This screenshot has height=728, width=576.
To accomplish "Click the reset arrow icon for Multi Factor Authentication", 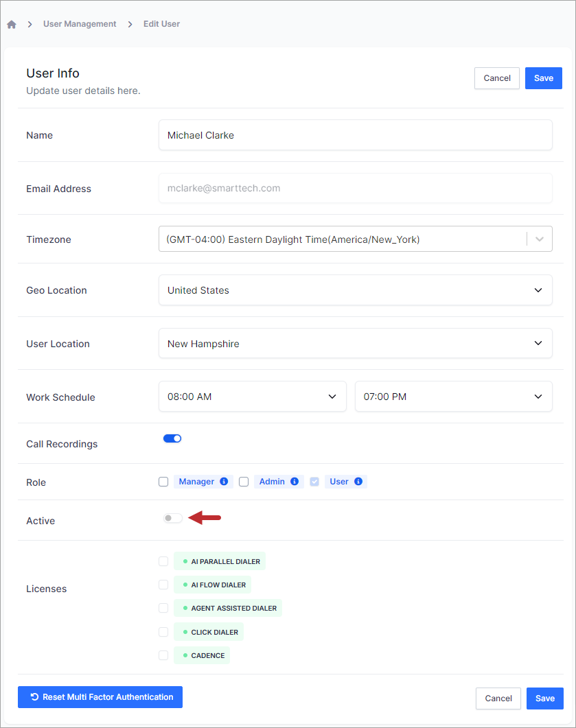I will (x=34, y=697).
